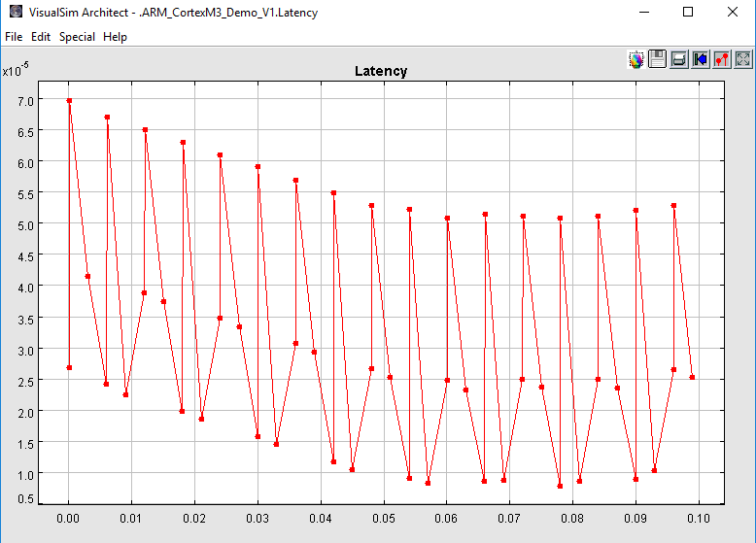Click the final data point near 0.10
Viewport: 756px width, 543px height.
[692, 377]
